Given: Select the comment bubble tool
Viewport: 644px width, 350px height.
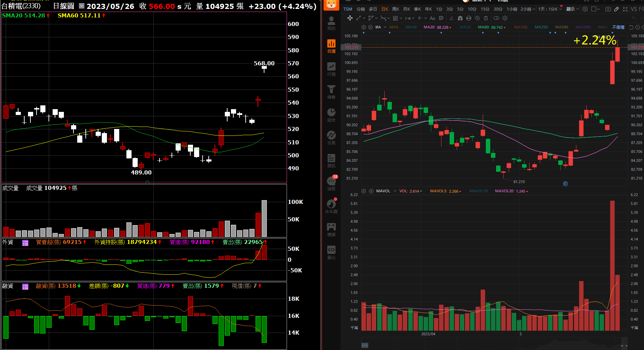Looking at the screenshot, I should [441, 18].
